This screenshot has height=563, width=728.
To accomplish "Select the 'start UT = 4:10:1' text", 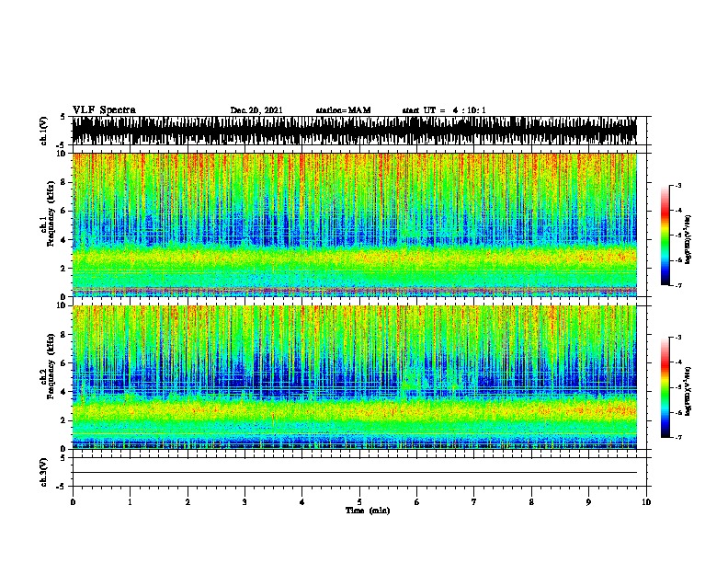I will click(444, 110).
